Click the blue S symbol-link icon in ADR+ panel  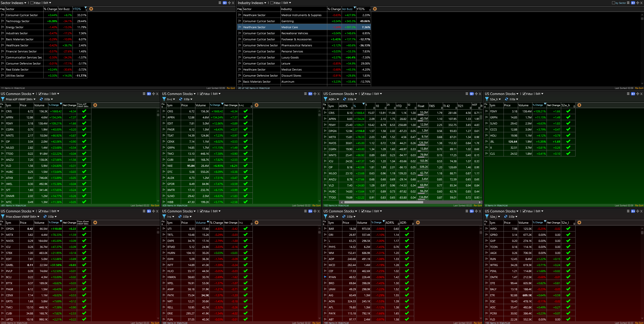click(x=472, y=94)
